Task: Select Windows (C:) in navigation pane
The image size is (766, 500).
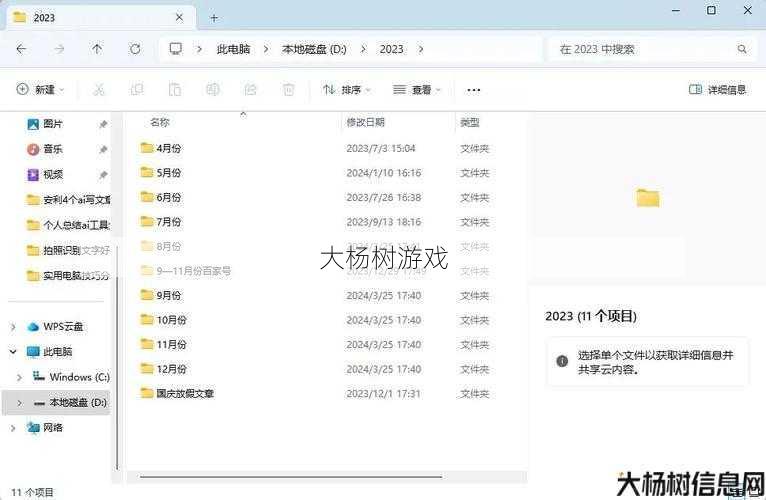Action: click(71, 377)
